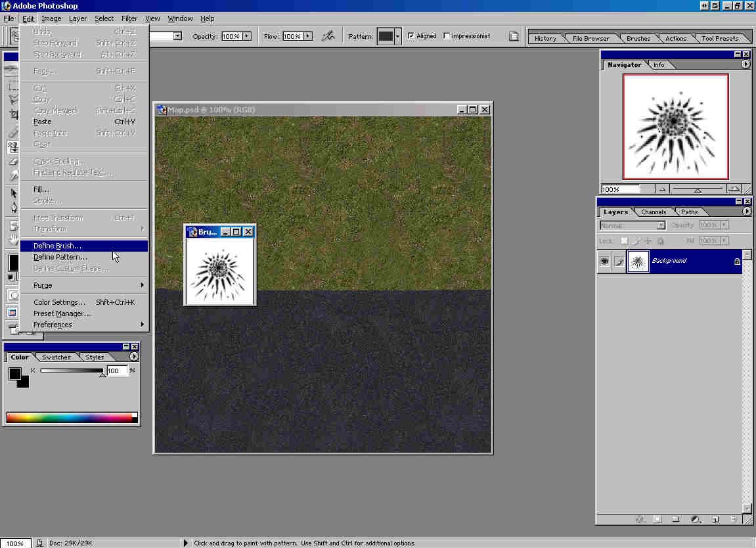Viewport: 756px width, 548px height.
Task: Enable the airbrush option icon
Action: 328,36
